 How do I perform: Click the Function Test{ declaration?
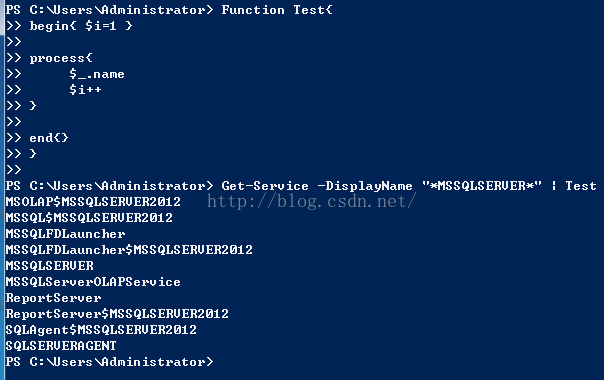(277, 10)
